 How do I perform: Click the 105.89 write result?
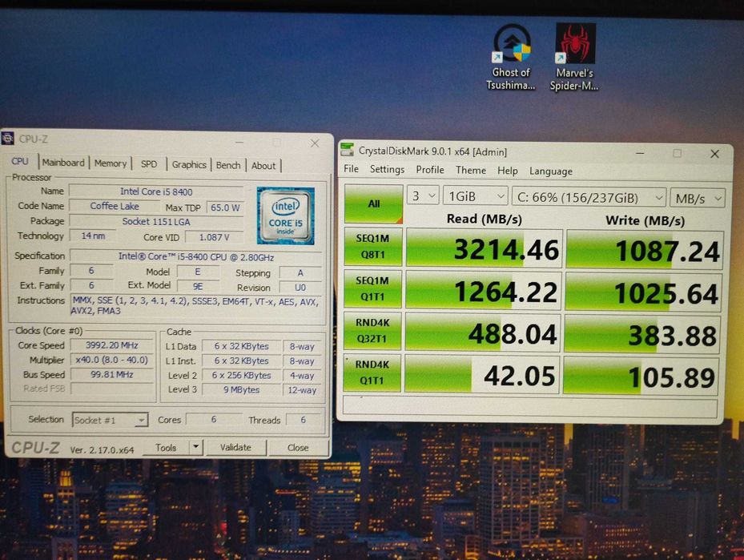[x=641, y=376]
